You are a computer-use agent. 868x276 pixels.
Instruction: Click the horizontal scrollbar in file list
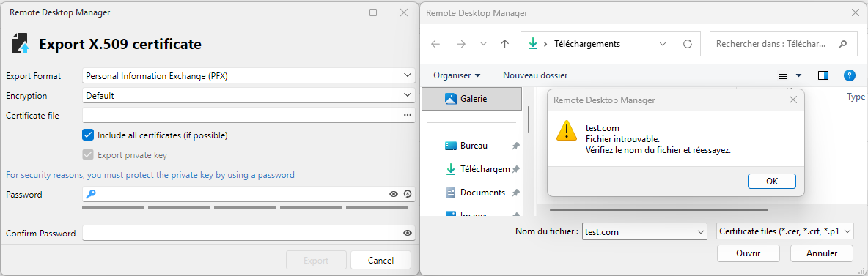tap(659, 209)
